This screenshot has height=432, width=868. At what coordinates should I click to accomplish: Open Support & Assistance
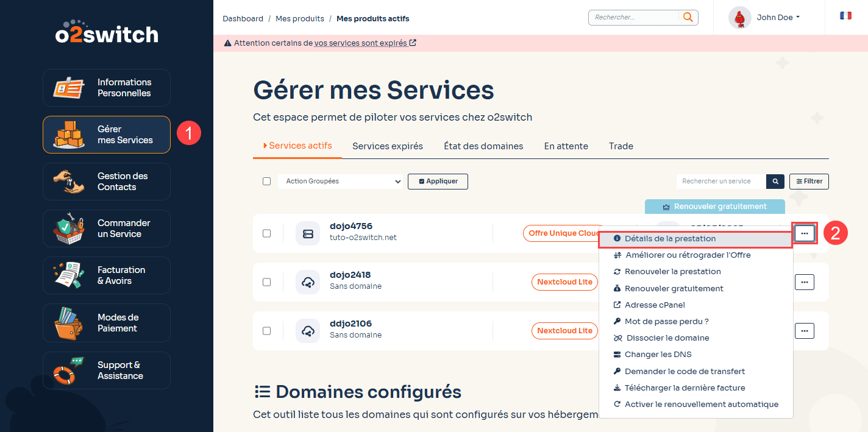(106, 370)
